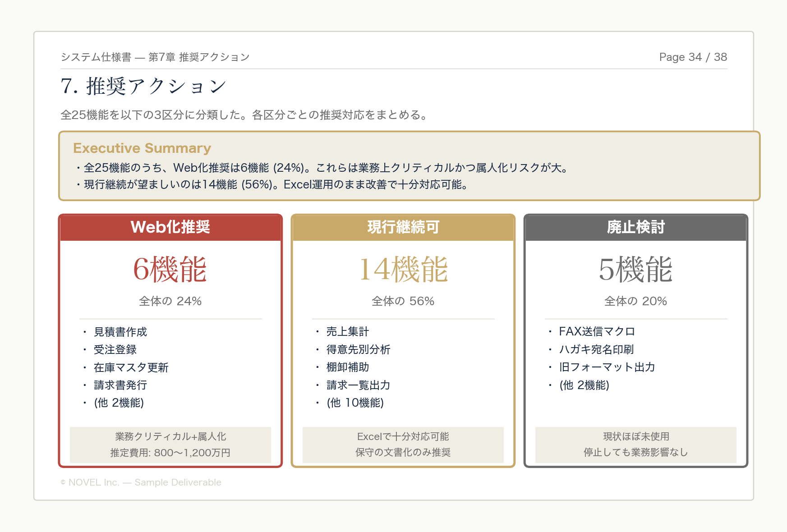The height and width of the screenshot is (532, 787).
Task: Click the list item 棚卸補助
Action: click(348, 367)
